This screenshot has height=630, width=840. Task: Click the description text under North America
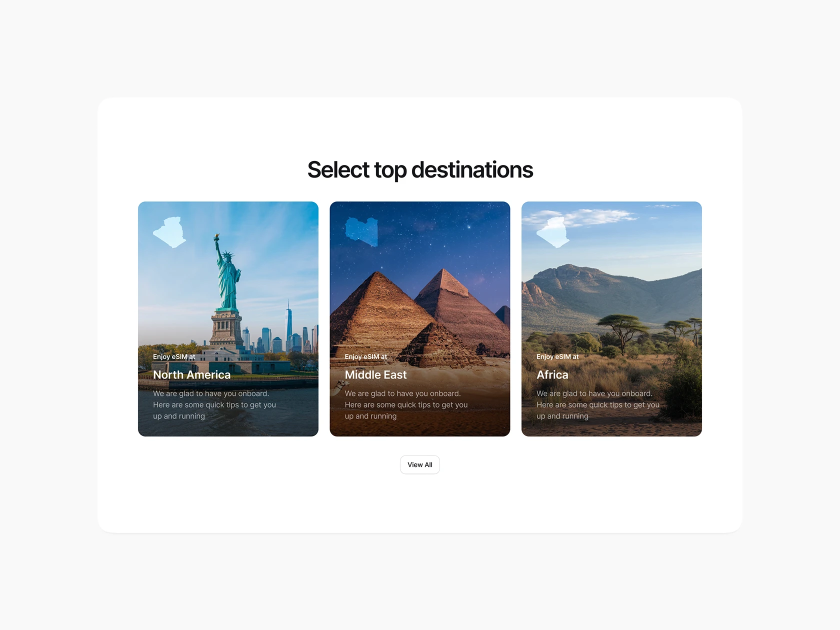tap(214, 404)
